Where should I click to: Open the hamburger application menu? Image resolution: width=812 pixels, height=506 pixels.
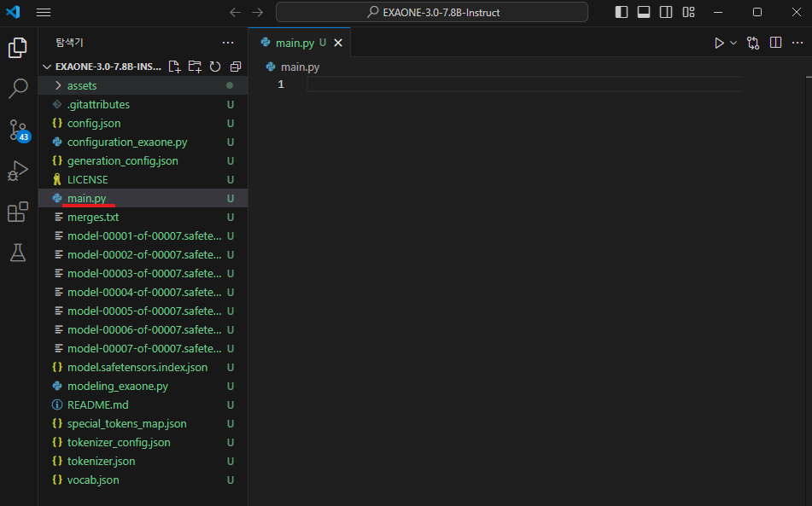[x=44, y=13]
